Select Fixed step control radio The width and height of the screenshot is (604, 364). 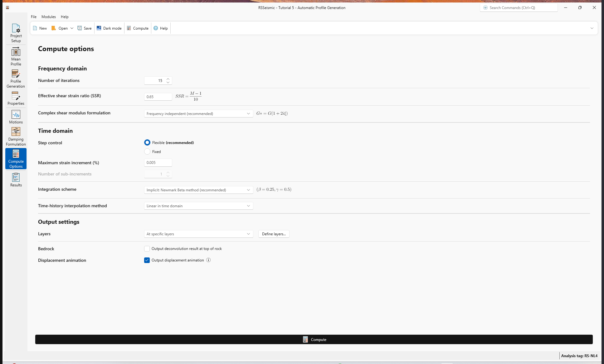(x=147, y=151)
